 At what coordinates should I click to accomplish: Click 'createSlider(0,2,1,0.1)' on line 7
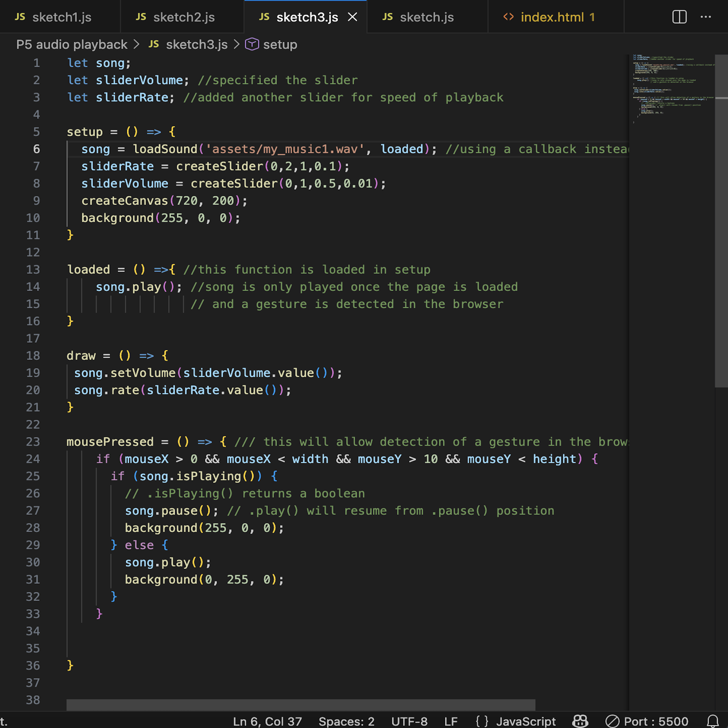click(x=259, y=167)
